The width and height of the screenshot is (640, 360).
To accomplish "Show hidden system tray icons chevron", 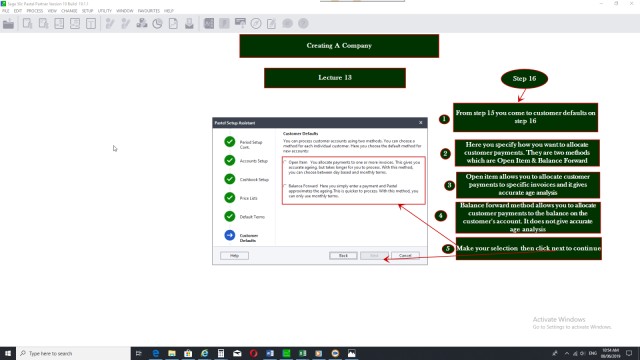I will click(x=567, y=353).
